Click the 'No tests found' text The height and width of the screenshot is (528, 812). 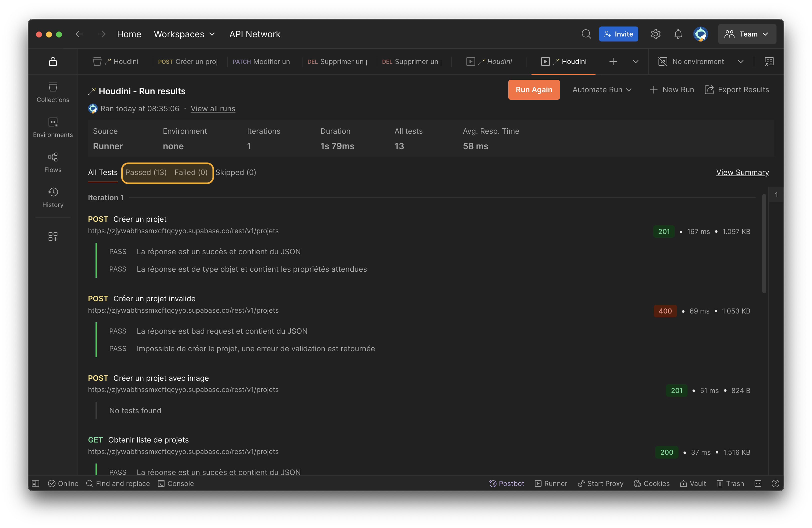[x=135, y=411]
